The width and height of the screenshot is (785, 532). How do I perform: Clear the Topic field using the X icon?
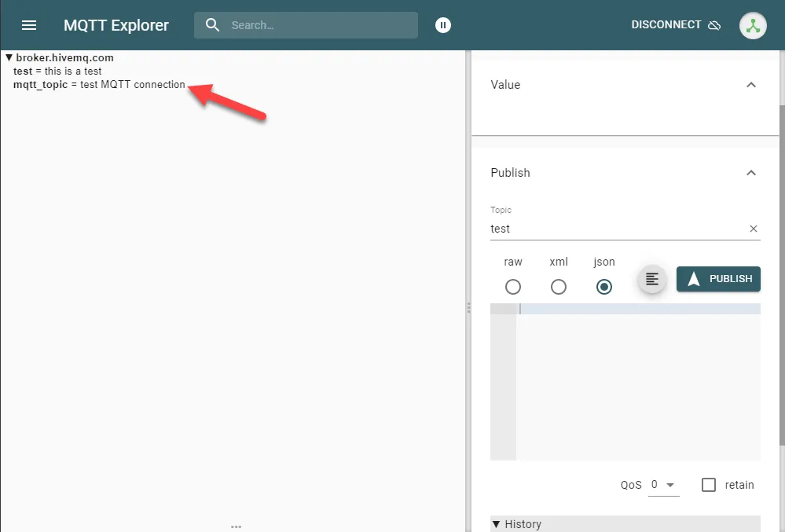click(x=753, y=229)
